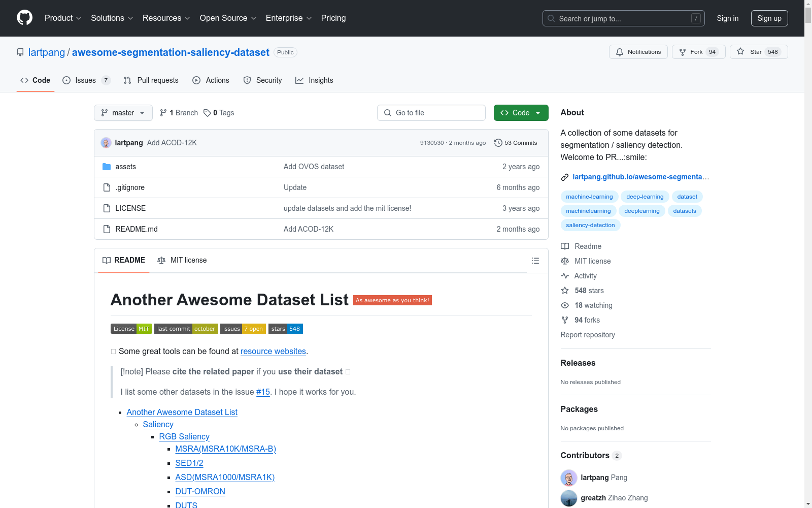Expand the Product menu
Screen dimensions: 812x508
click(63, 18)
